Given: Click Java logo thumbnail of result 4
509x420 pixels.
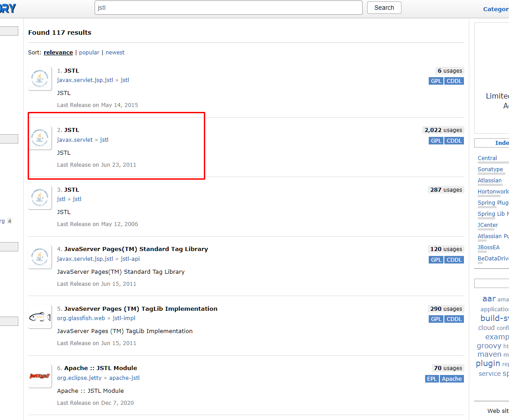Looking at the screenshot, I should pos(40,257).
